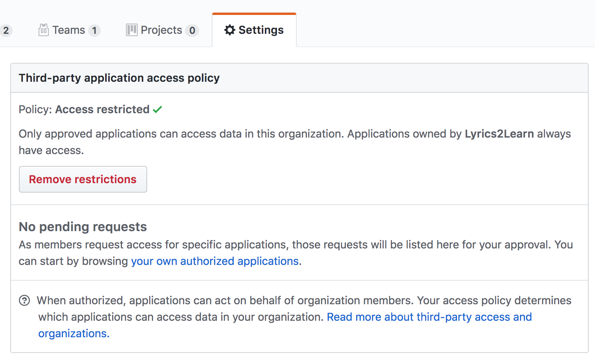The height and width of the screenshot is (364, 595).
Task: Open your own authorized applications link
Action: point(215,261)
